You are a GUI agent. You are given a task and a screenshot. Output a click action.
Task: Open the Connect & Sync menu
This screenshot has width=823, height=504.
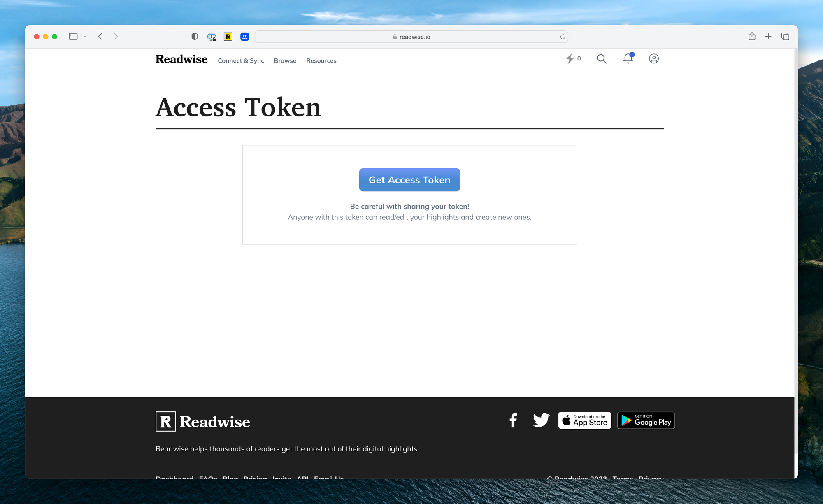point(240,60)
